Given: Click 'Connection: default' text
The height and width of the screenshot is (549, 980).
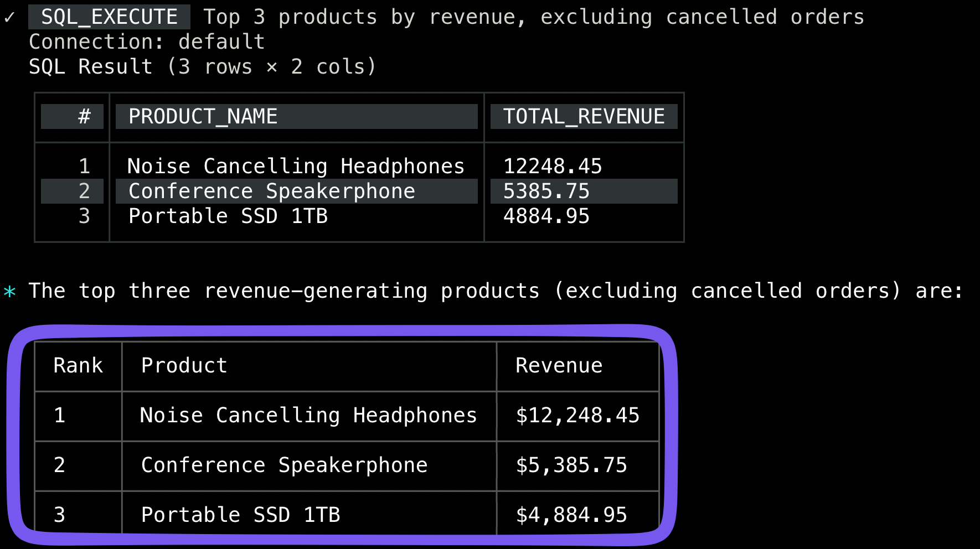Looking at the screenshot, I should [147, 42].
